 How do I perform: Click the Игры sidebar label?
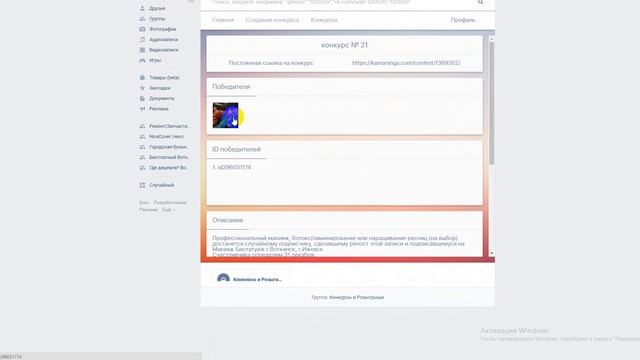pyautogui.click(x=155, y=60)
